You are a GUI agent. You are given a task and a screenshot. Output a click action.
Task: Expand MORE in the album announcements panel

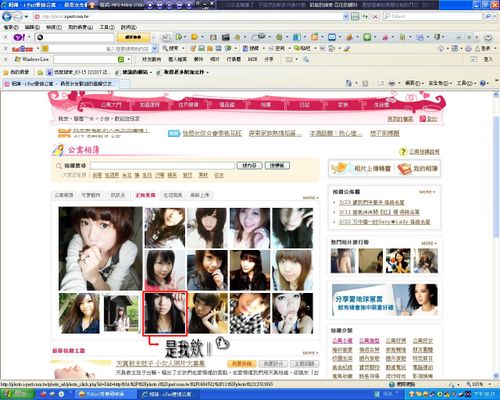coord(427,192)
